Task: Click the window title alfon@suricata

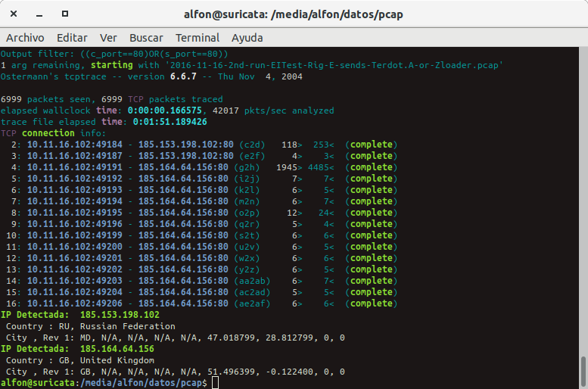Action: 294,14
